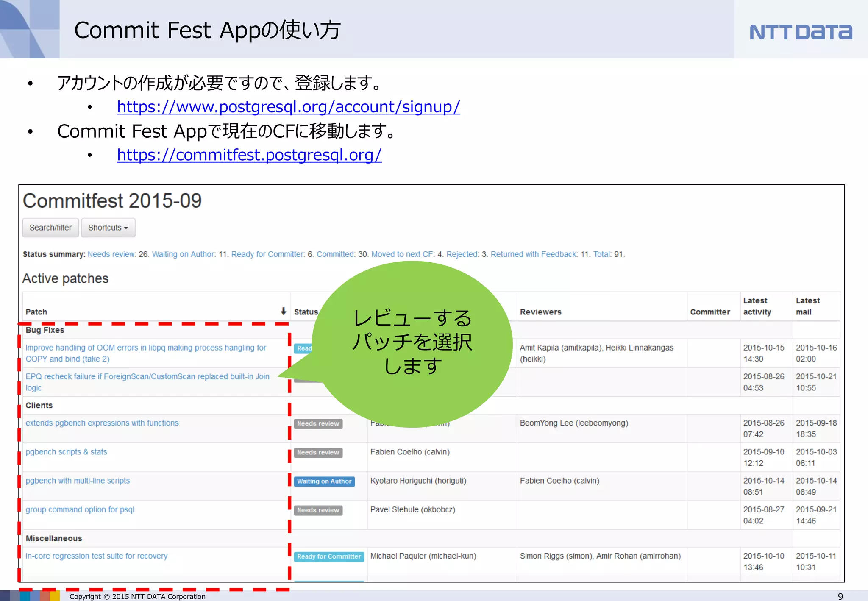Viewport: 868px width, 601px height.
Task: Click the Search/filter button
Action: 50,228
